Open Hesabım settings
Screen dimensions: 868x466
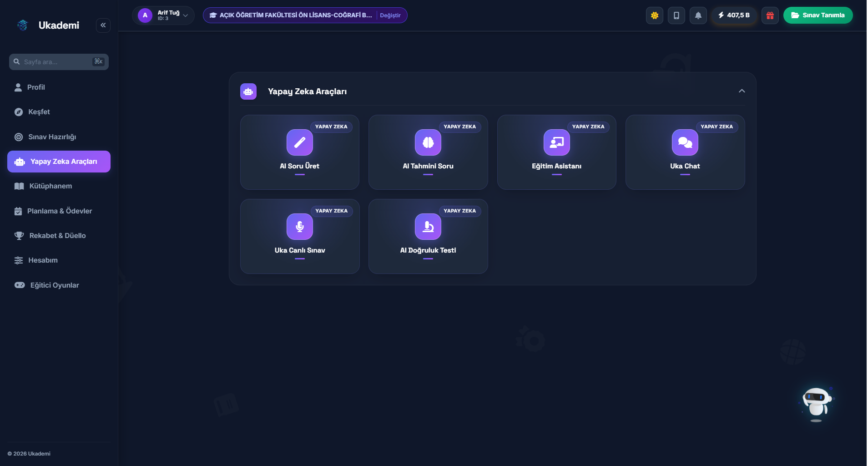pos(59,260)
